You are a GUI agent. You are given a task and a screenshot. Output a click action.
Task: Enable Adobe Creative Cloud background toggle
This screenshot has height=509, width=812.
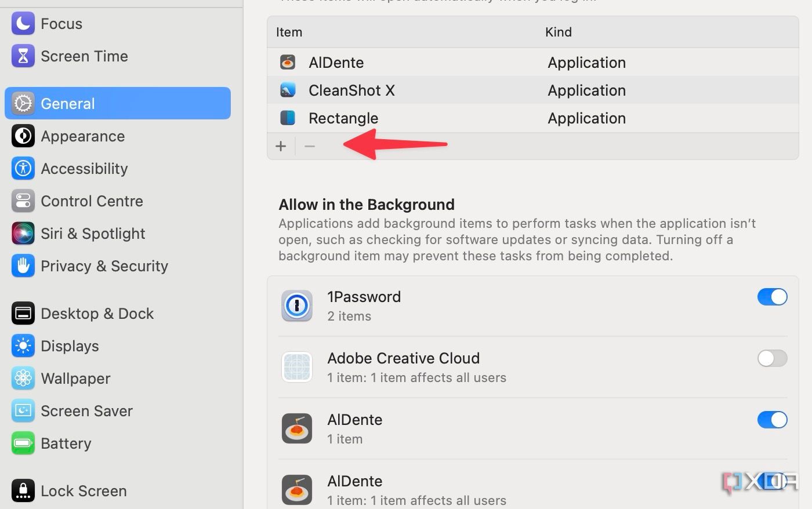[x=773, y=358]
